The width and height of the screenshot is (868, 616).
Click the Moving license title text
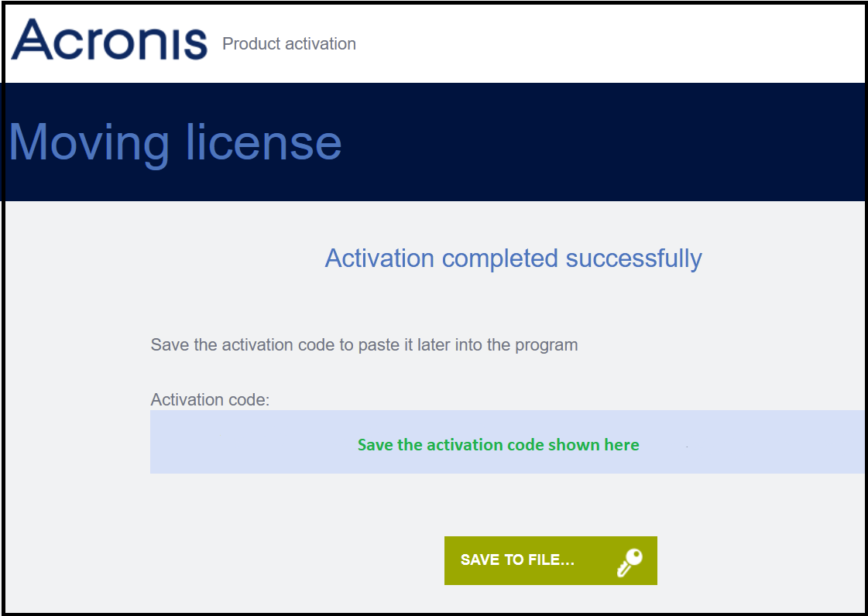coord(174,142)
